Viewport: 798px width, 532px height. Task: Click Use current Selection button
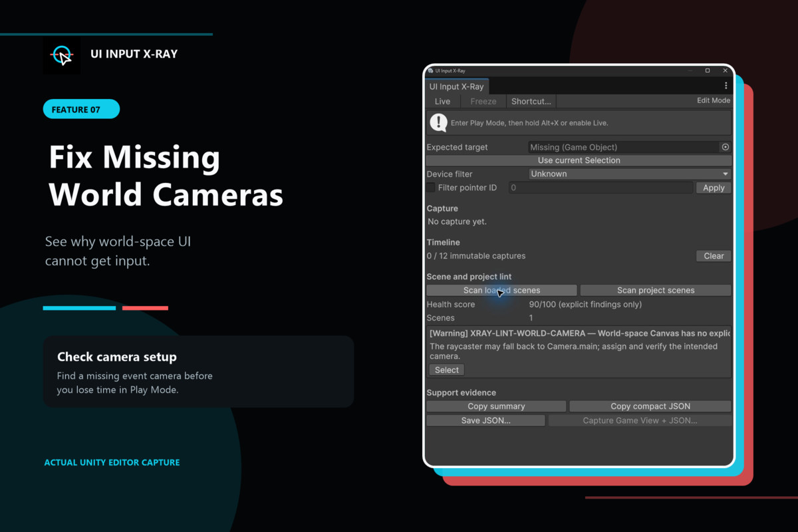coord(579,160)
